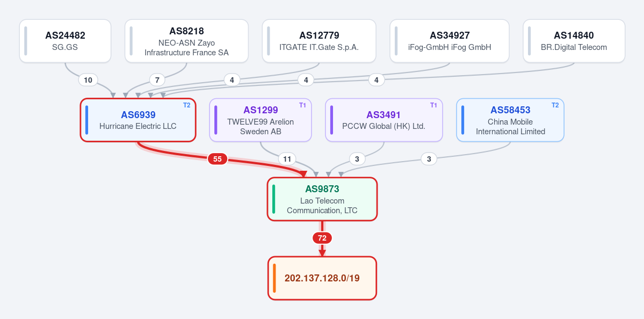Viewport: 644px width, 319px height.
Task: Click the T1 badge on AS3491
Action: [433, 105]
